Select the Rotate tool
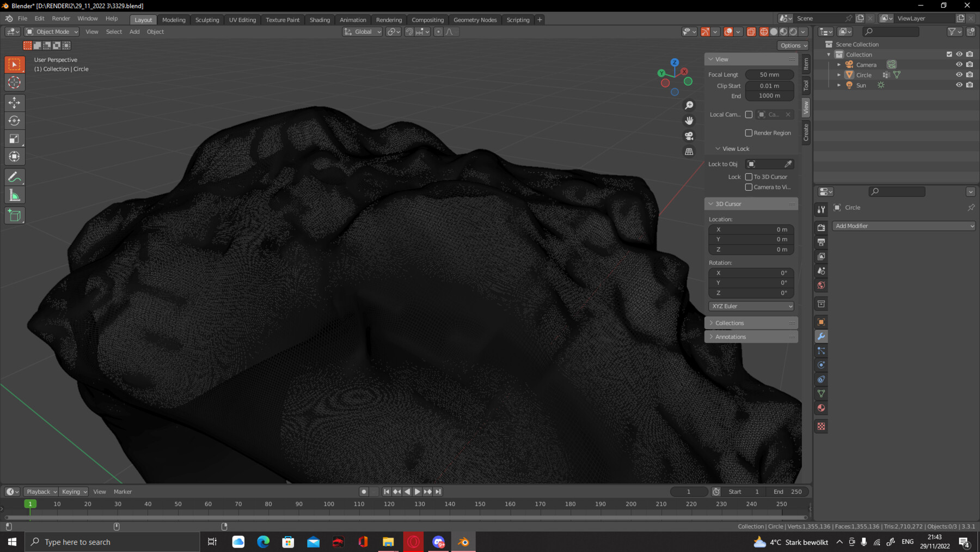Image resolution: width=980 pixels, height=552 pixels. pyautogui.click(x=14, y=120)
